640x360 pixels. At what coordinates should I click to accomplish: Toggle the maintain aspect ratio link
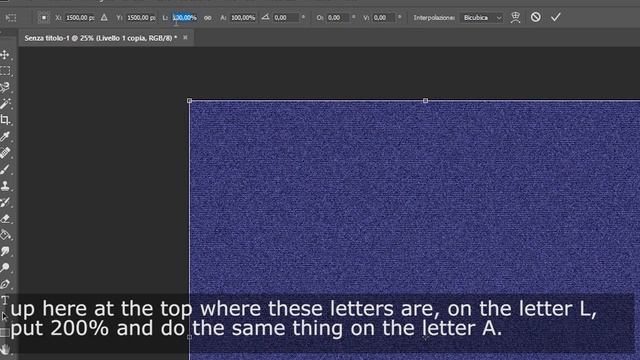pos(208,18)
